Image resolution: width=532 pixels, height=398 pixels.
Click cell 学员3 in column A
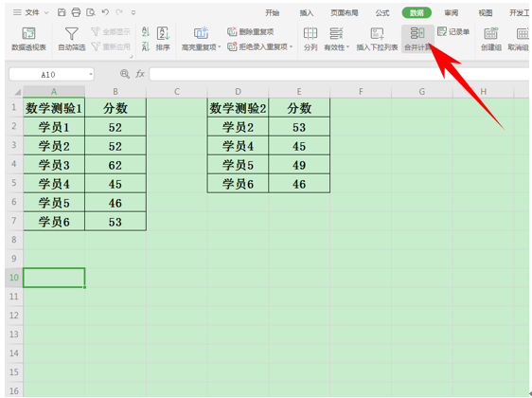(54, 165)
